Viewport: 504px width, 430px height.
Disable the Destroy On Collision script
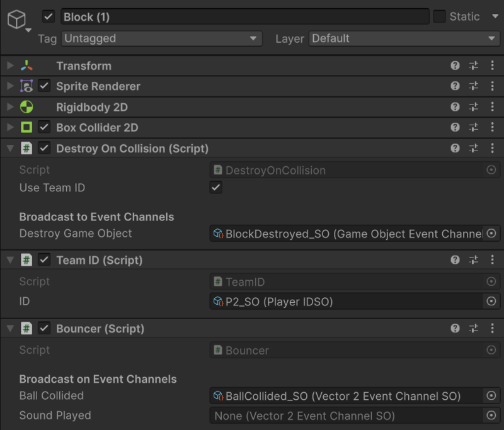point(44,149)
